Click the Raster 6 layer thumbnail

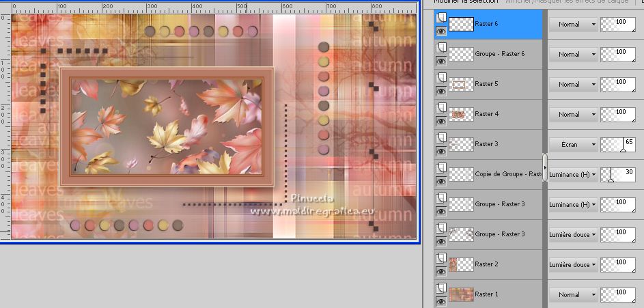(x=461, y=24)
